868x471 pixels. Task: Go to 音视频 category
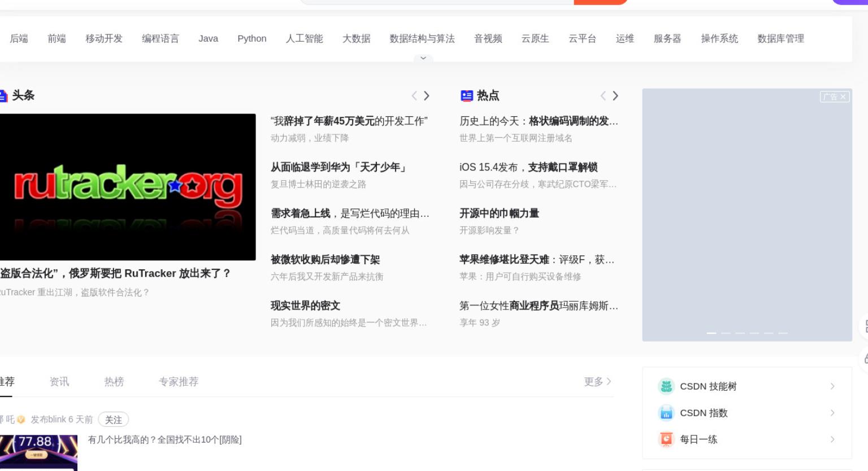[488, 38]
